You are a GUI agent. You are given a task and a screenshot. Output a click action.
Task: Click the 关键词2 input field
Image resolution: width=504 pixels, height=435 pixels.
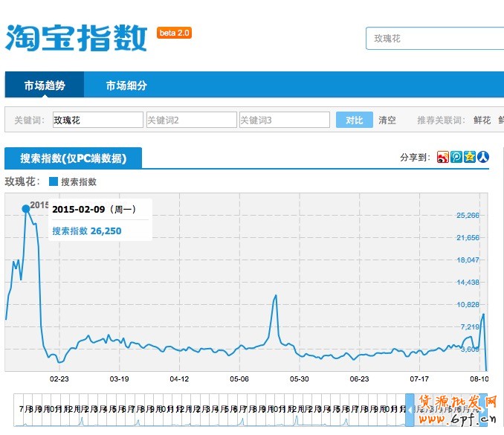click(190, 120)
